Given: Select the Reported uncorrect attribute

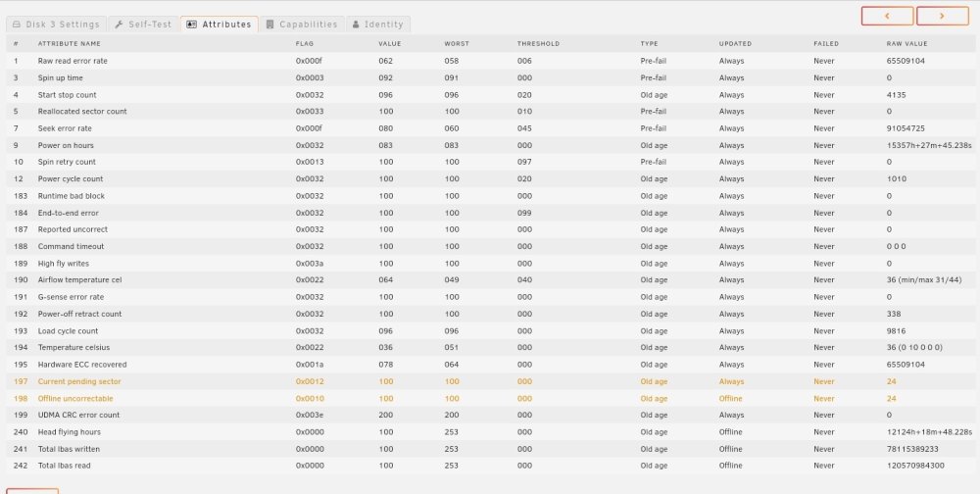Looking at the screenshot, I should pyautogui.click(x=73, y=229).
